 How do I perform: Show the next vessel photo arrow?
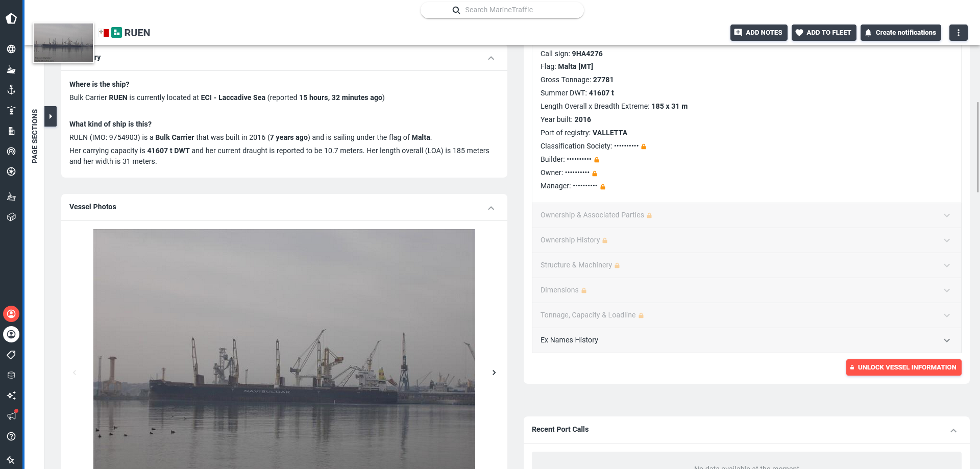[494, 373]
